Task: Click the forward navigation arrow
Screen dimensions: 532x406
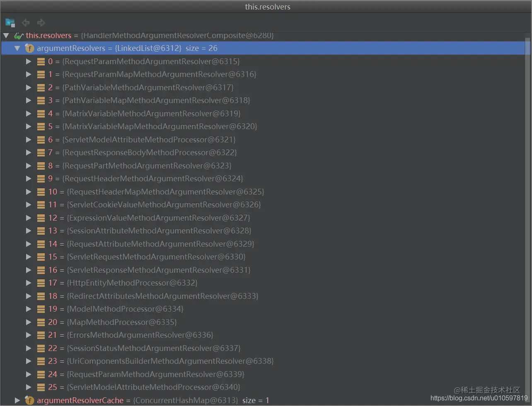Action: 41,22
